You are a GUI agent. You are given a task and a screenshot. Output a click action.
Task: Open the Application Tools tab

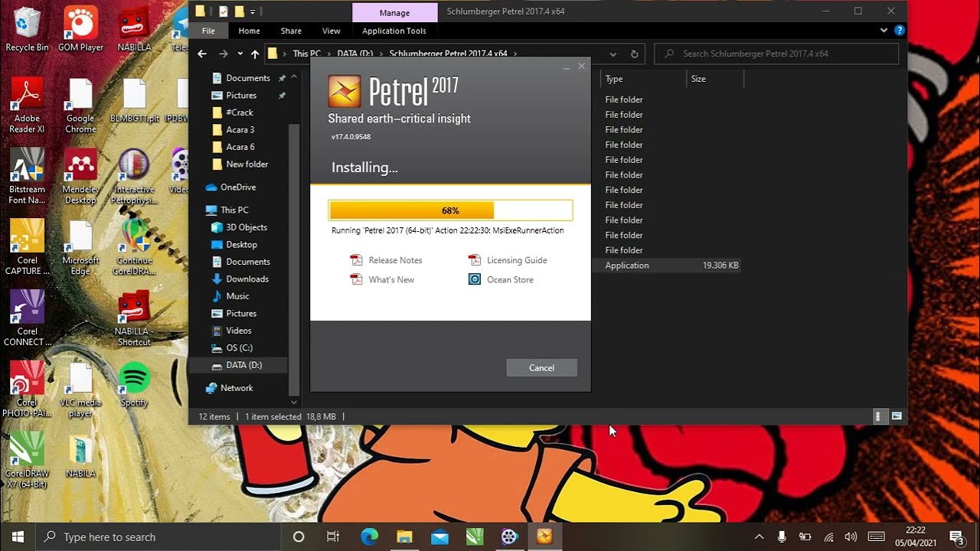tap(394, 31)
